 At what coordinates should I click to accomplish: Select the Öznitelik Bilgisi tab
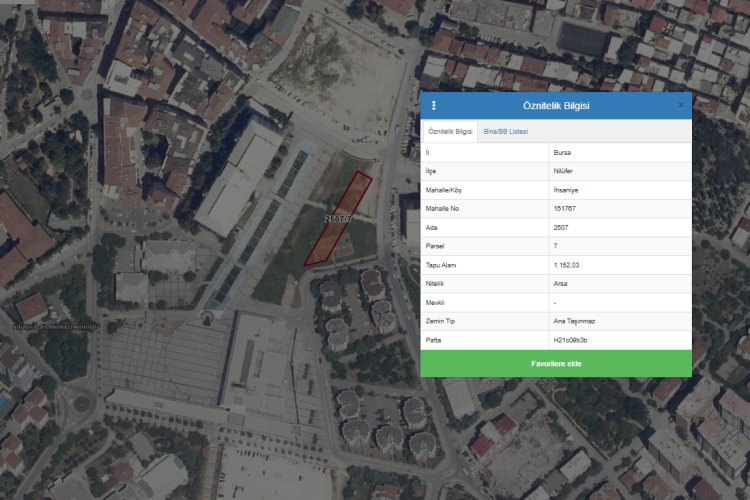pos(450,131)
